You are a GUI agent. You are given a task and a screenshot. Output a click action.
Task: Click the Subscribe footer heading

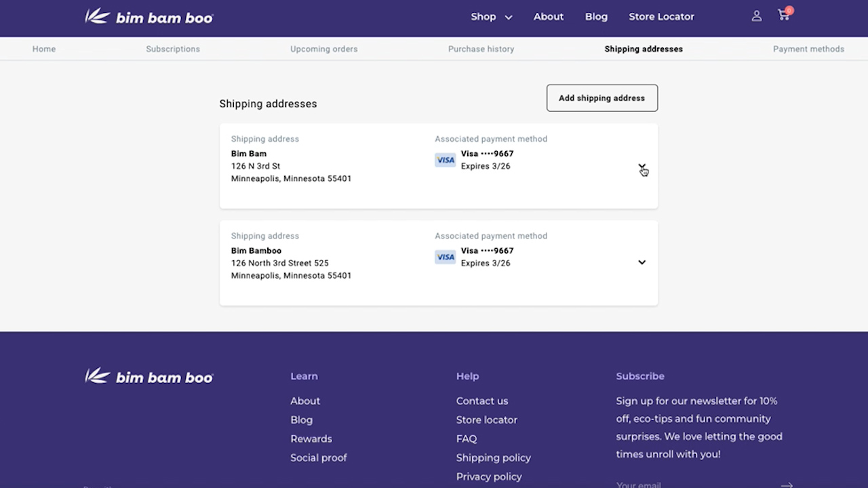pyautogui.click(x=640, y=376)
